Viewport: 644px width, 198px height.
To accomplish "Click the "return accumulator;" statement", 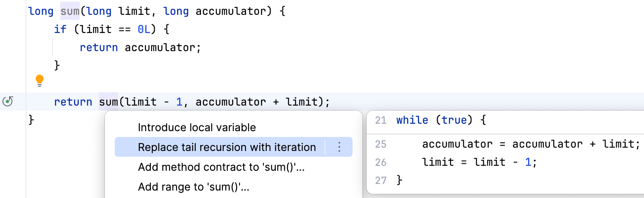I will [140, 47].
